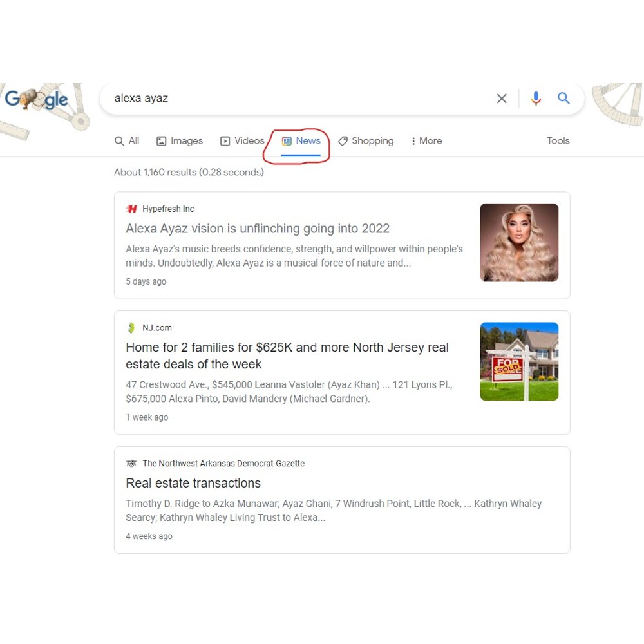Click the 'About 1,160 results' stats text
The image size is (644, 644).
click(x=189, y=172)
